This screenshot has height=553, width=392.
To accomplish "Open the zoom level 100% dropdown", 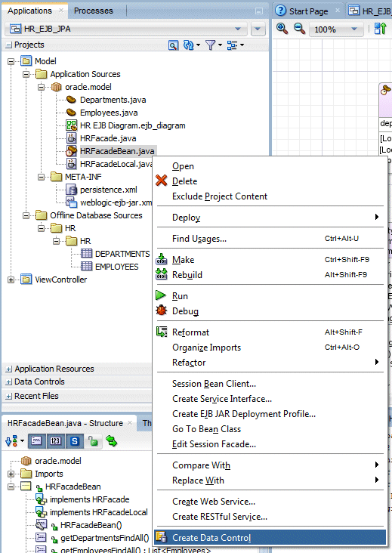I will 336,29.
